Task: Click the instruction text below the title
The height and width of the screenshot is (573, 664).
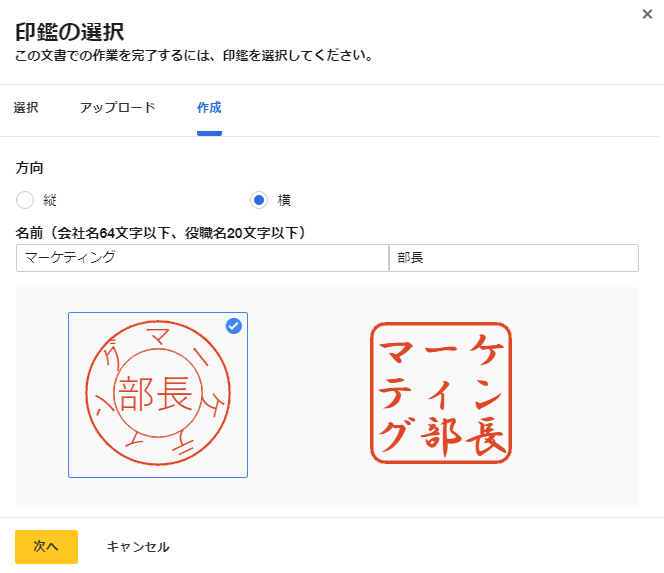Action: coord(194,56)
